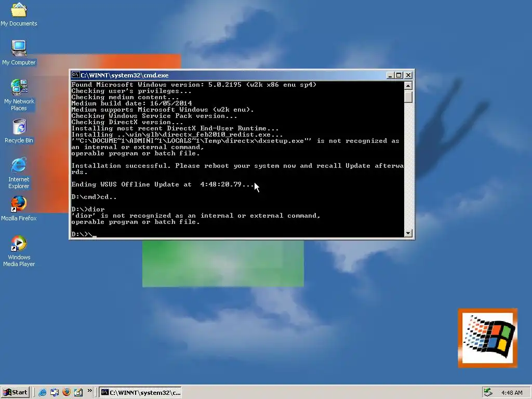Click the 'Installation successful' line
This screenshot has height=399, width=532.
[x=237, y=169]
